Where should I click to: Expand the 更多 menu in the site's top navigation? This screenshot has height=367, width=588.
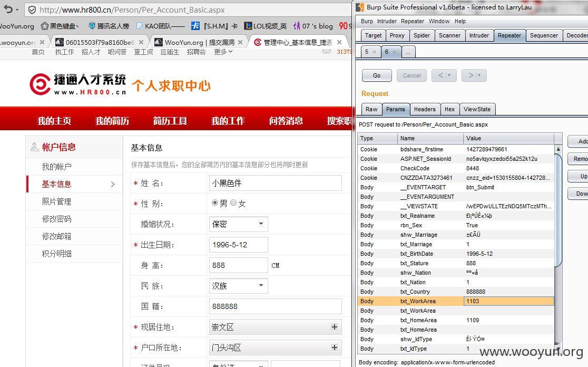(223, 52)
